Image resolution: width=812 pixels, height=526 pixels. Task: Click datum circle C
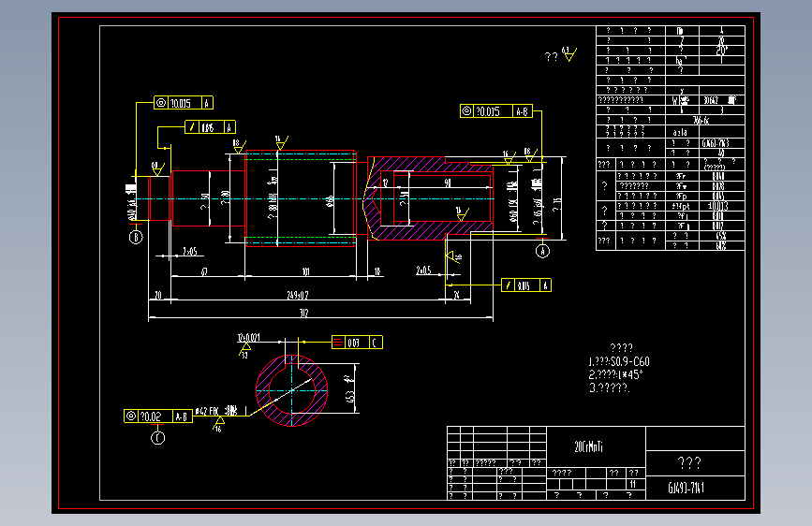pos(158,438)
